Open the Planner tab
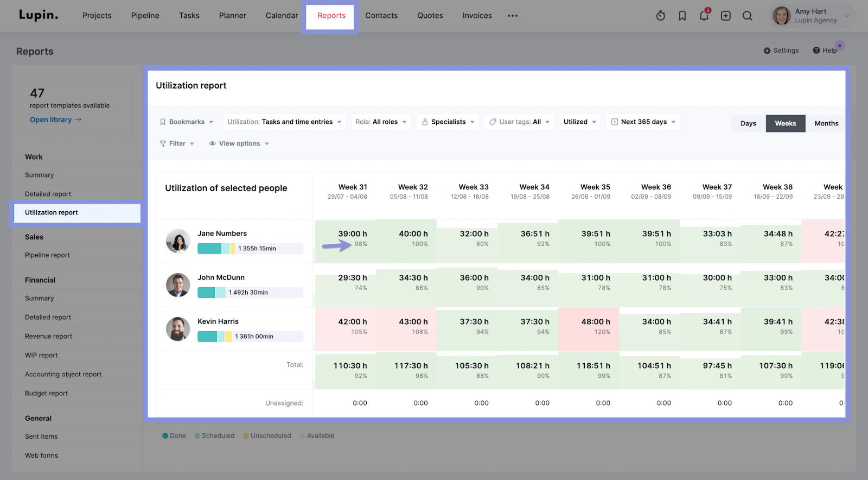This screenshot has width=868, height=480. [233, 16]
